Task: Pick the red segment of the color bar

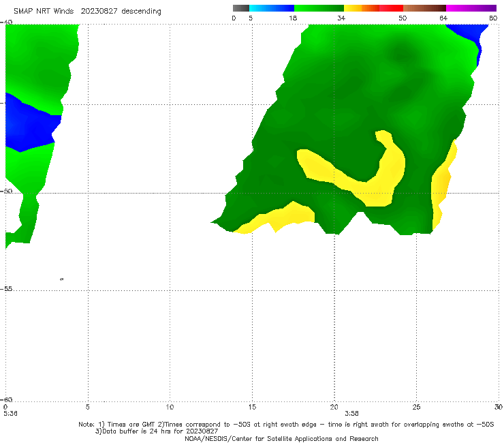Action: click(391, 8)
